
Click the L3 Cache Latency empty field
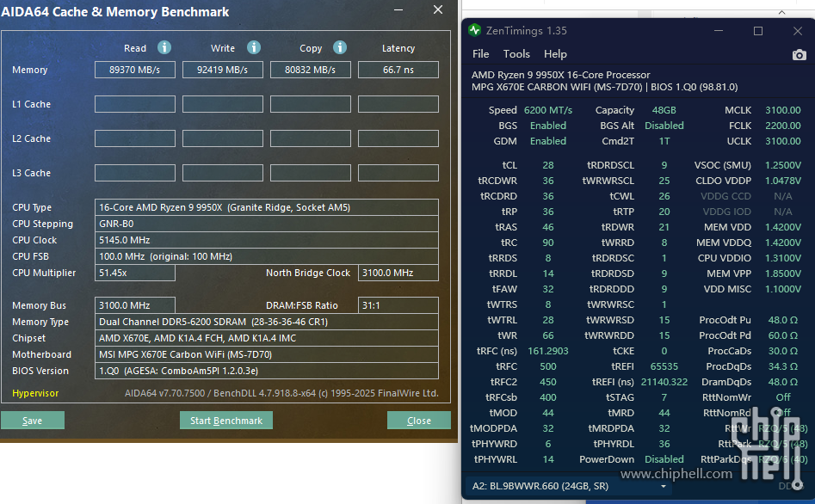coord(398,173)
